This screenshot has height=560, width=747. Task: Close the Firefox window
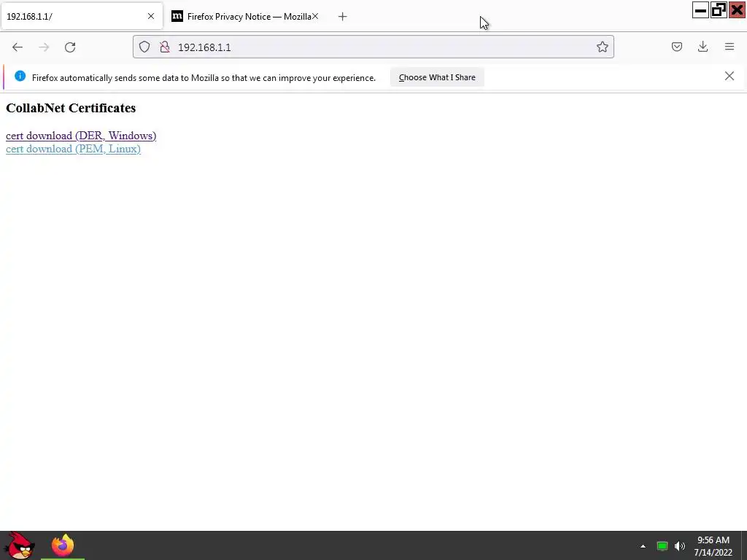(737, 10)
